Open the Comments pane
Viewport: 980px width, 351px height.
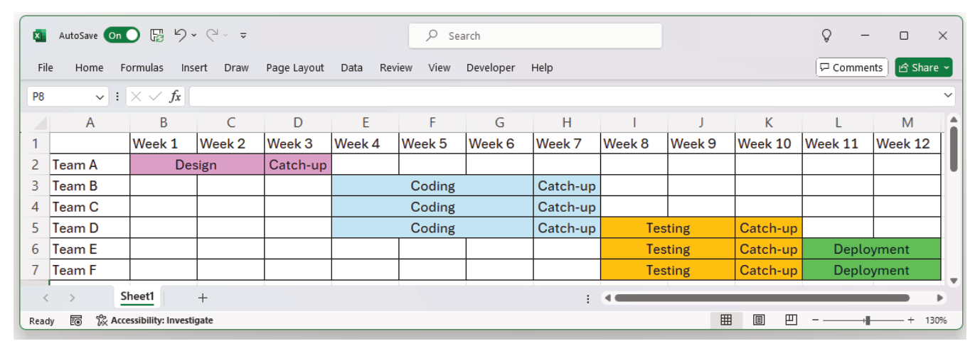pos(851,67)
